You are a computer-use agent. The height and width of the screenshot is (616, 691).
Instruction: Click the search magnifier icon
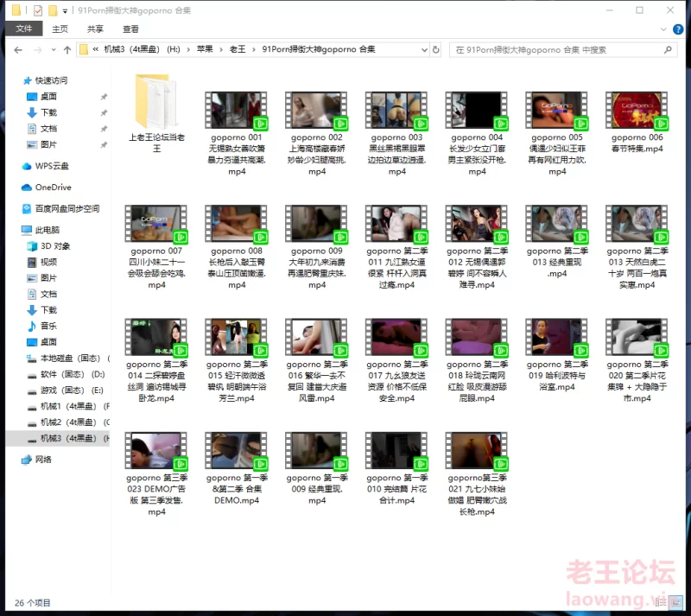click(x=668, y=49)
